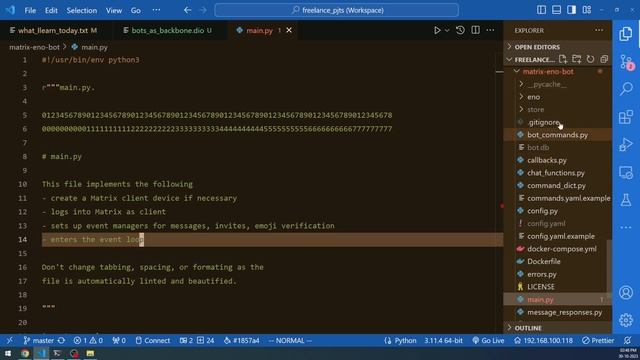Open the Accounts icon
The width and height of the screenshot is (640, 360).
[626, 292]
